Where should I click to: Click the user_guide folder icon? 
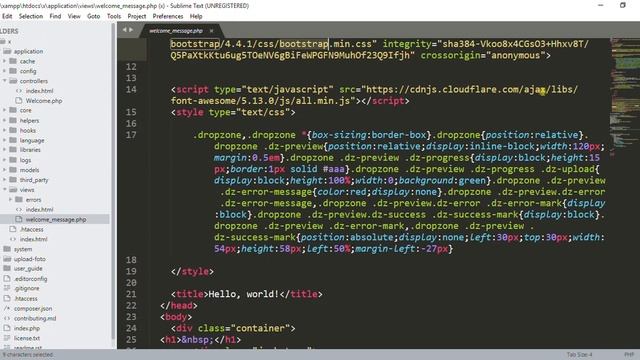(7, 269)
